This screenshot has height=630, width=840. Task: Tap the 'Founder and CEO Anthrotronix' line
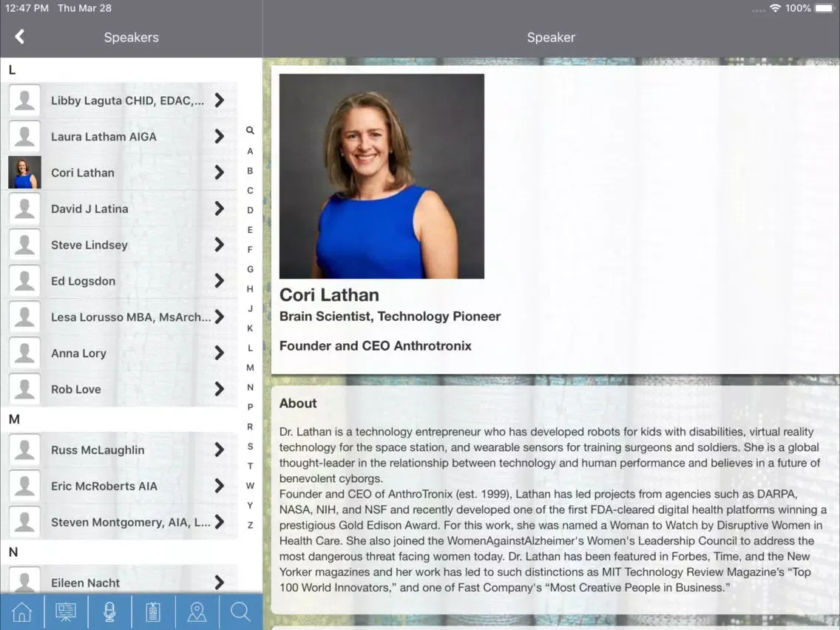pyautogui.click(x=376, y=346)
